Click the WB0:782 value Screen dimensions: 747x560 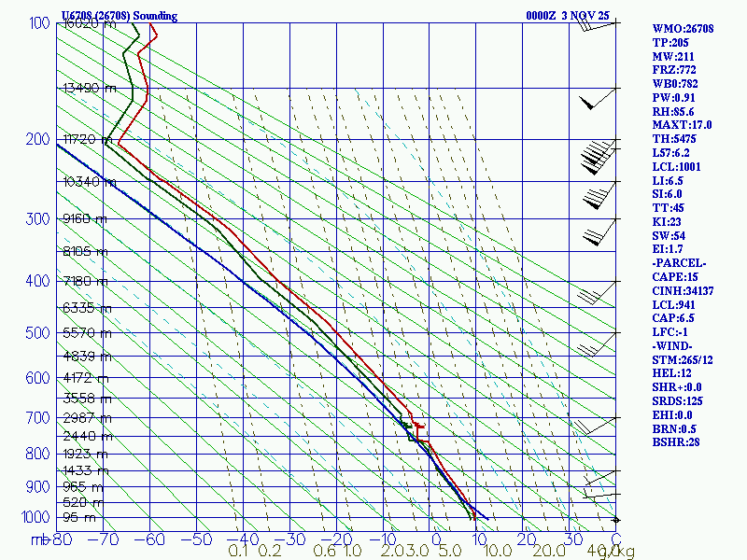[x=675, y=84]
